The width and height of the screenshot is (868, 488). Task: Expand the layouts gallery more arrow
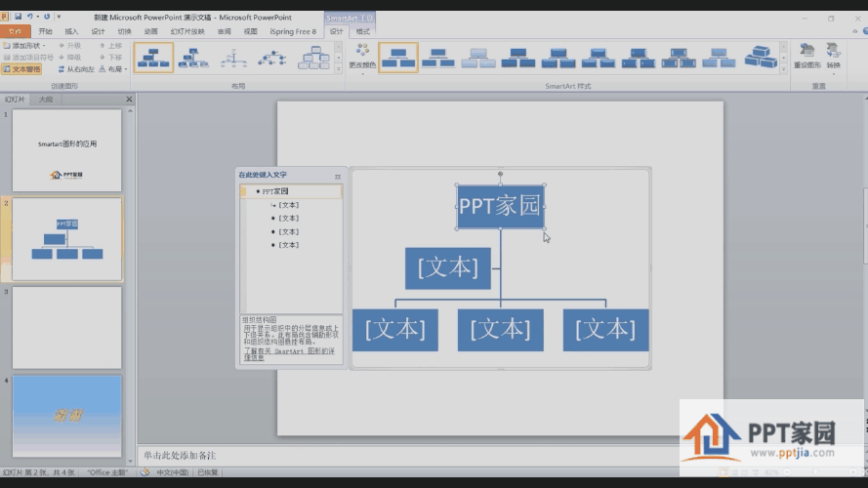338,69
